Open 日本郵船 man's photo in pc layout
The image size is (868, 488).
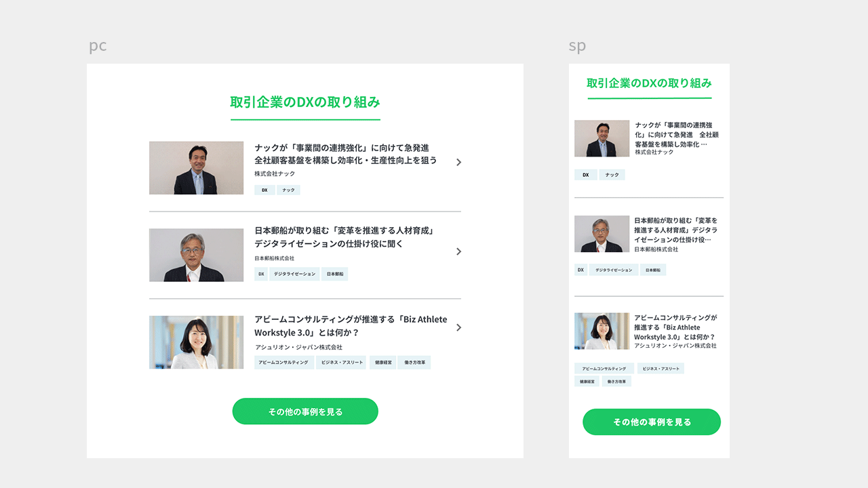pos(196,255)
